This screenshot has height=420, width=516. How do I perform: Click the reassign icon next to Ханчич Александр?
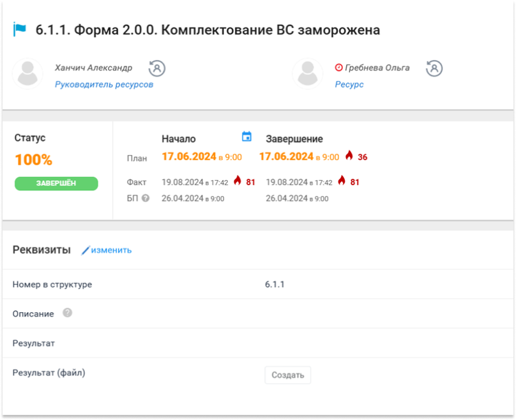(x=157, y=68)
